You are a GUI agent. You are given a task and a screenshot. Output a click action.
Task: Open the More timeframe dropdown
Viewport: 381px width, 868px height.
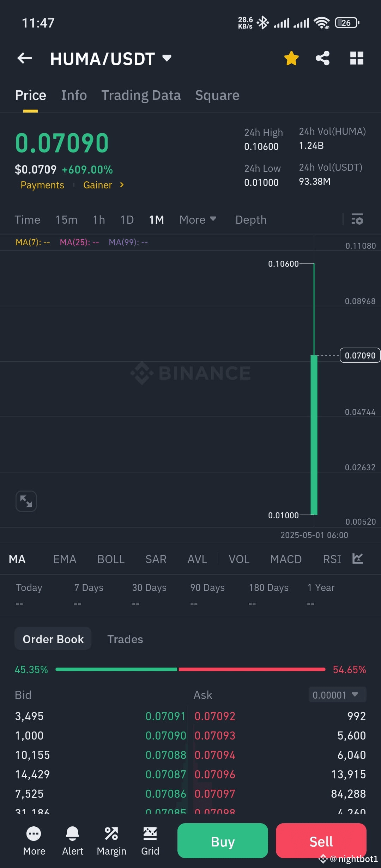[198, 219]
